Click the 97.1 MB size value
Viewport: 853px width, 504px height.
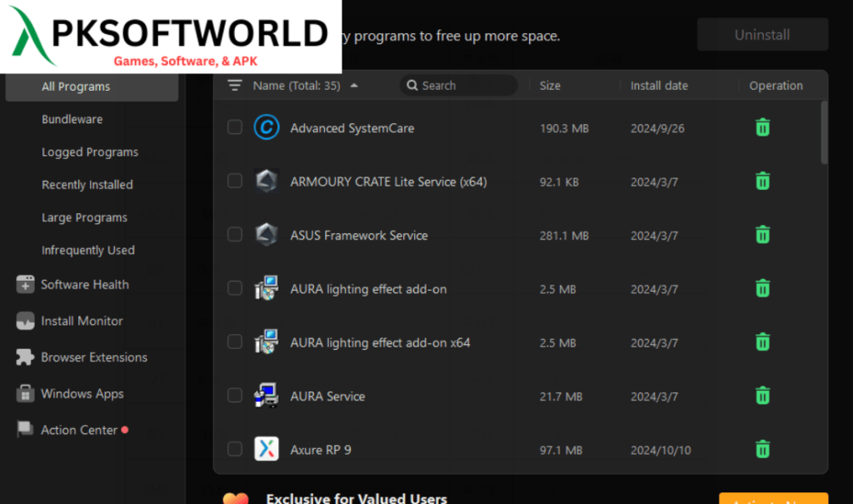pyautogui.click(x=561, y=450)
